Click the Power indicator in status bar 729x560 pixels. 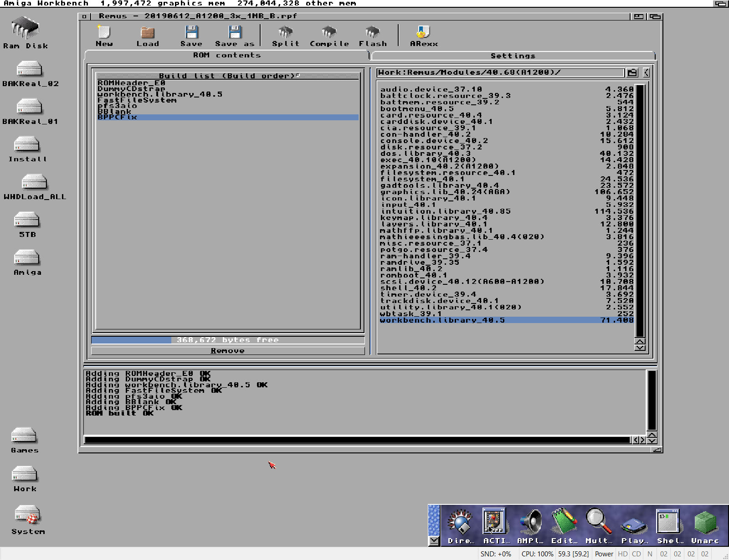(x=604, y=554)
